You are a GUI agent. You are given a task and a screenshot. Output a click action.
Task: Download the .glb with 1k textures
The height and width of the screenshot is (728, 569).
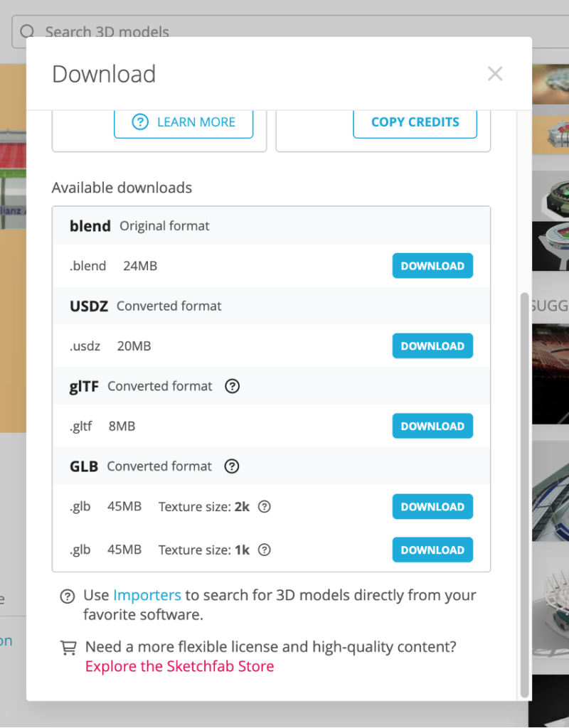click(x=432, y=550)
